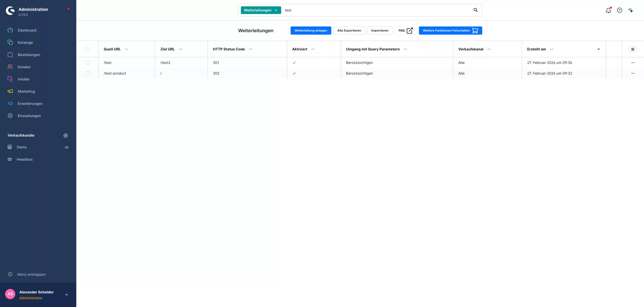The width and height of the screenshot is (644, 307).
Task: Open the help question-mark icon
Action: pyautogui.click(x=619, y=10)
